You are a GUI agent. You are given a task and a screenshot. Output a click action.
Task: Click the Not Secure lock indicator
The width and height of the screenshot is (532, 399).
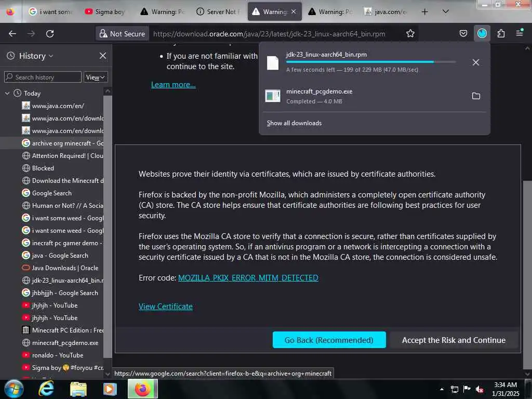pos(123,34)
